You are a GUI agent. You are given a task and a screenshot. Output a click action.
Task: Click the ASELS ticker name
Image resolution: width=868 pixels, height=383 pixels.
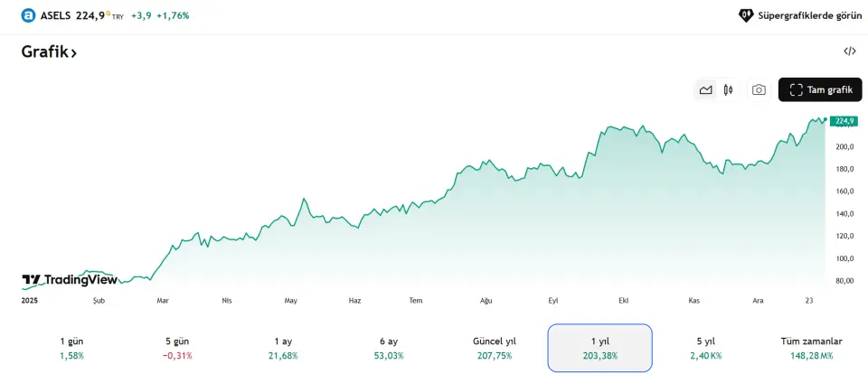[x=56, y=15]
